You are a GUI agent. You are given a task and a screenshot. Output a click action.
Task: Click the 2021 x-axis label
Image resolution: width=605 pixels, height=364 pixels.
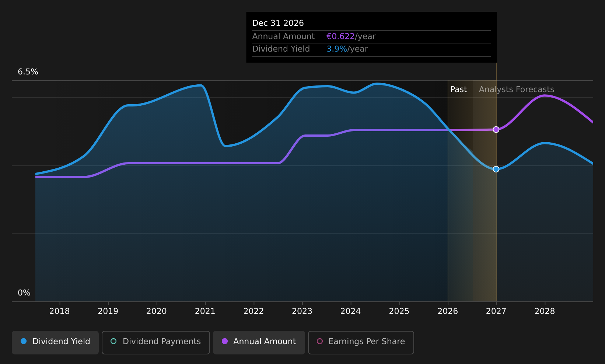[x=205, y=311]
